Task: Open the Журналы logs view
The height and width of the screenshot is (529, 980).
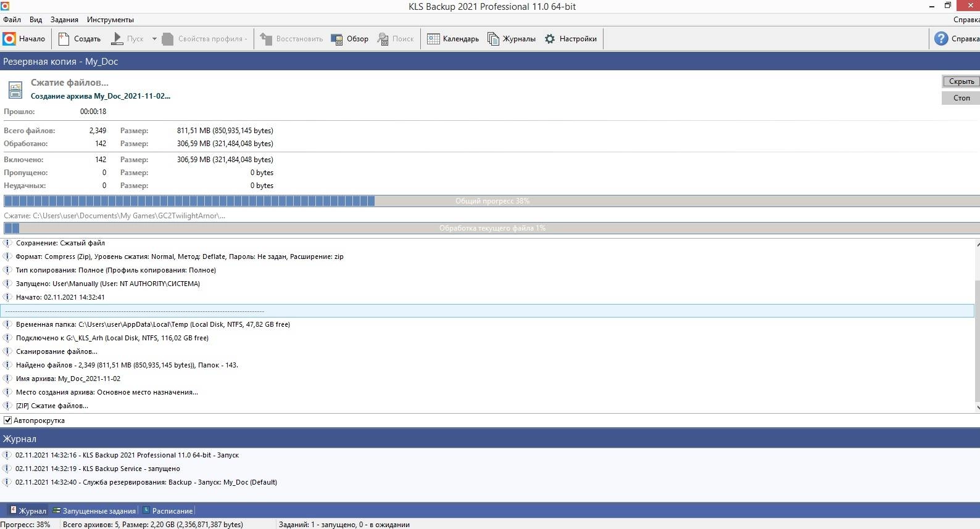Action: [512, 39]
